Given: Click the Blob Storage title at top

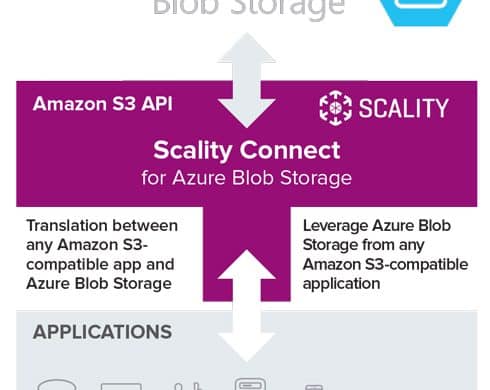Looking at the screenshot, I should coord(249,7).
